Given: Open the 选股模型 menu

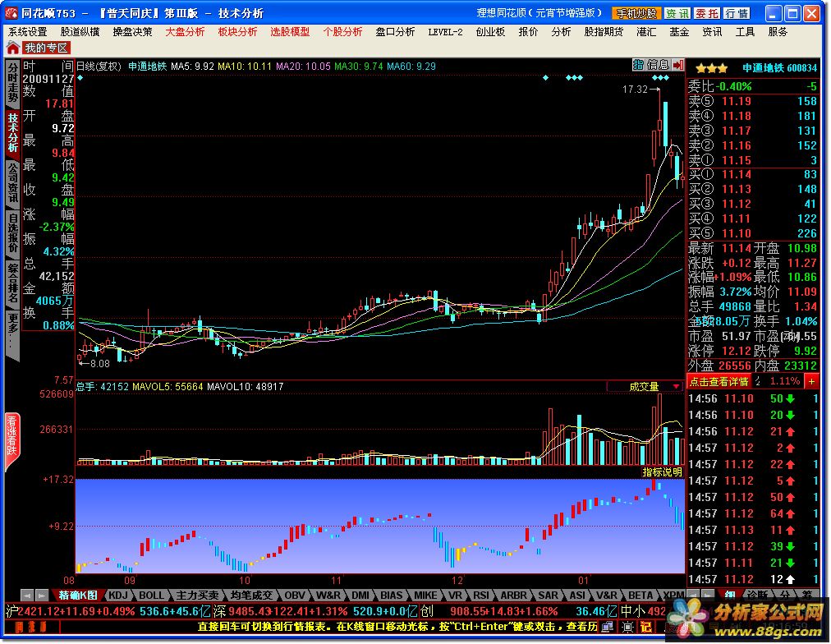Looking at the screenshot, I should click(290, 32).
